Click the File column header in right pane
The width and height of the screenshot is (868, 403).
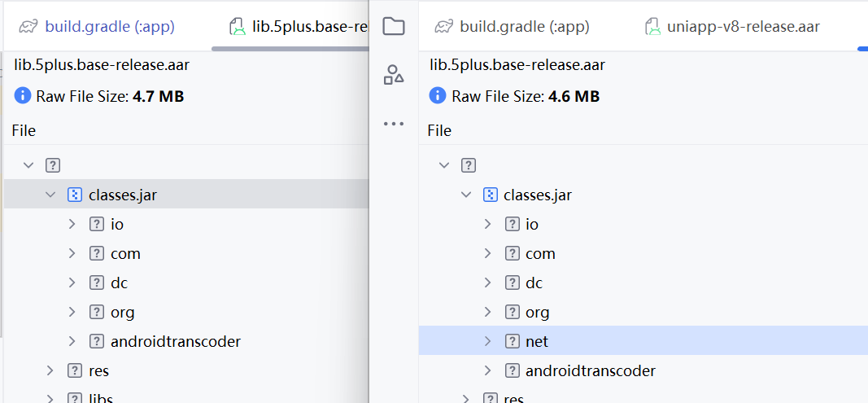(x=439, y=130)
